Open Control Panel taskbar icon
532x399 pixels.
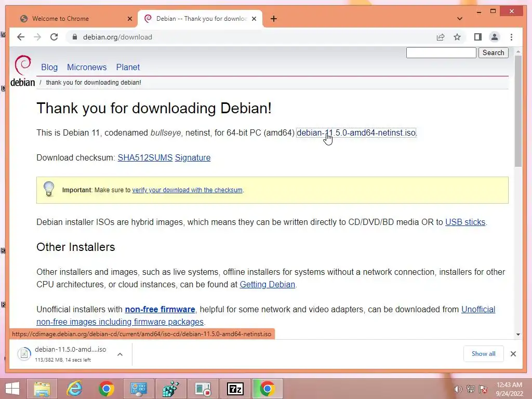pos(138,389)
